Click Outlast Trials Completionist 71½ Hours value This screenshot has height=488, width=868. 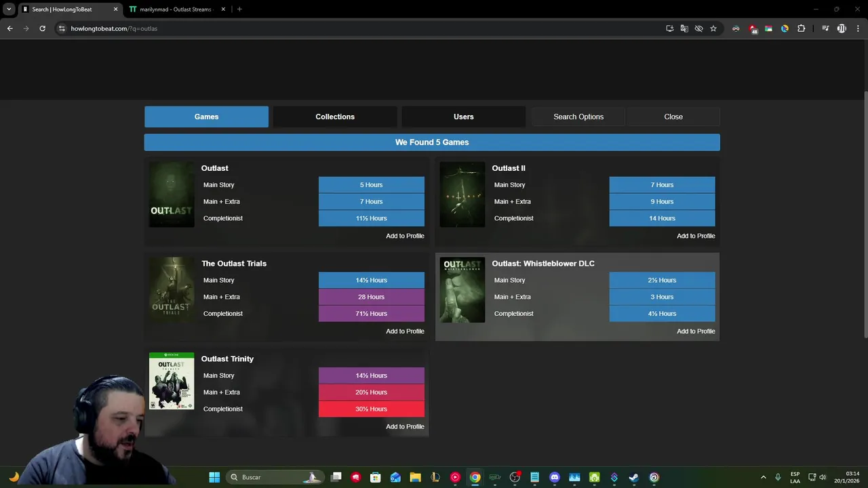[x=372, y=314]
